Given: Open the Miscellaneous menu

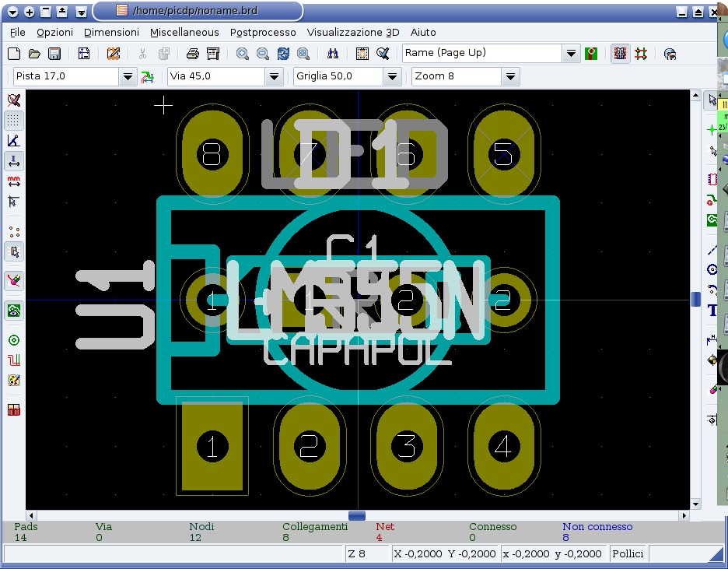Looking at the screenshot, I should pyautogui.click(x=184, y=33).
